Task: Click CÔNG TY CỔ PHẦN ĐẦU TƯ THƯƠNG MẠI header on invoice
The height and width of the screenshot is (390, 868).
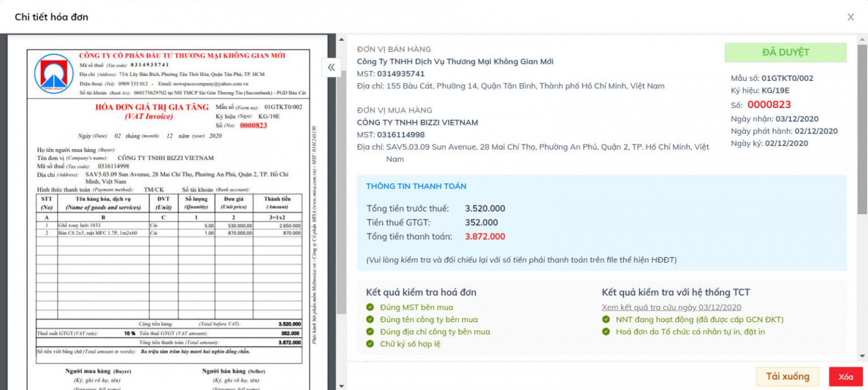Action: 182,55
